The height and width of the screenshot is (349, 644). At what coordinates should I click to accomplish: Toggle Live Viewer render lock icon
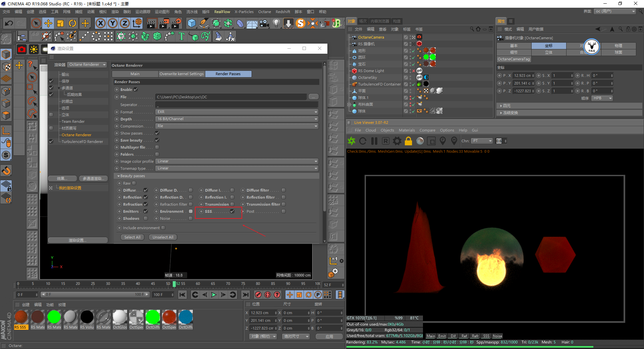point(409,141)
